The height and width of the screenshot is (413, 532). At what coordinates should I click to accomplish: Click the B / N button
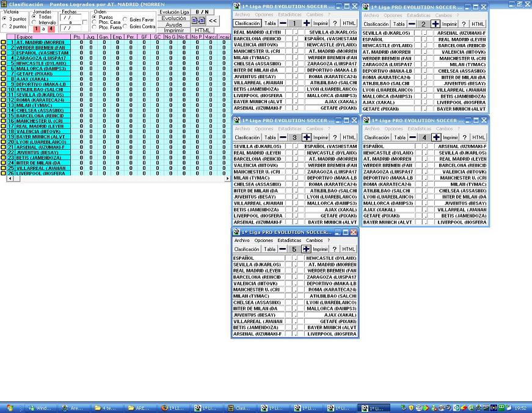coord(202,12)
